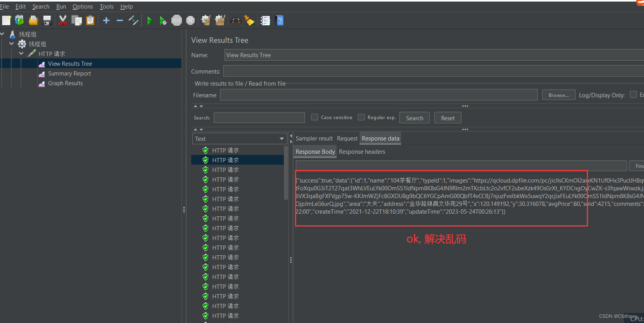Click the Cut scissors icon
Viewport: 644px width, 323px height.
[x=62, y=20]
